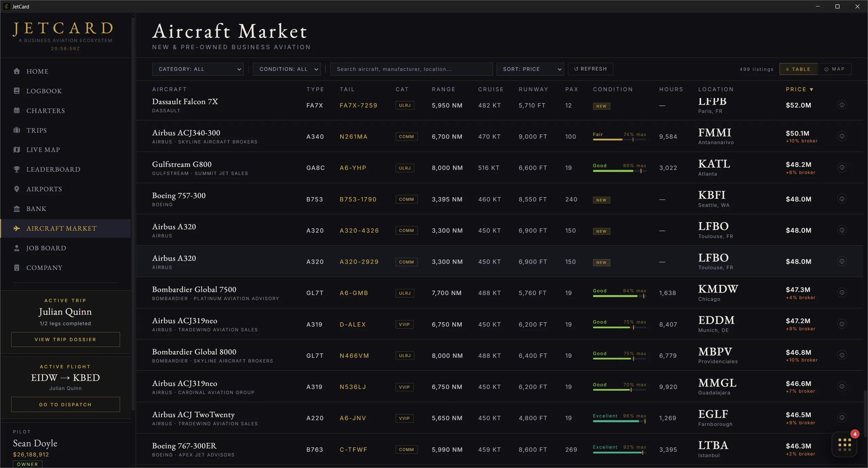The image size is (868, 468).
Task: Click the Logbook icon in sidebar
Action: 17,91
